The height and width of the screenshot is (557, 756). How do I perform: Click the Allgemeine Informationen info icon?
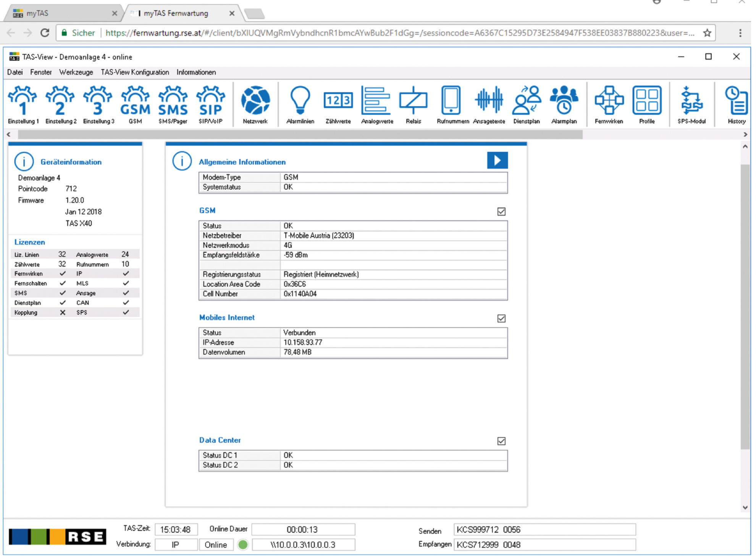[x=182, y=161]
